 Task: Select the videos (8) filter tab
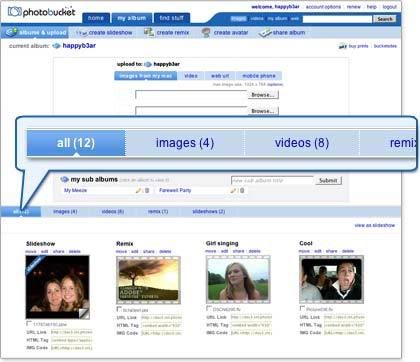[x=113, y=212]
